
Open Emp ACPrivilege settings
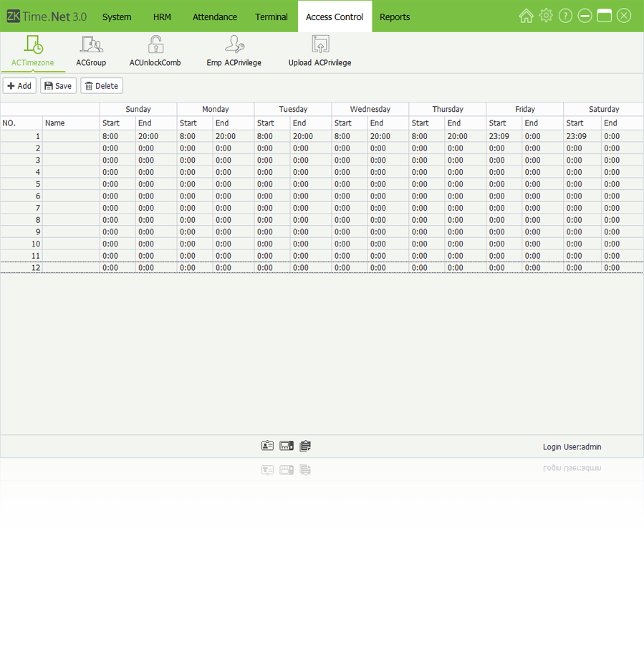pyautogui.click(x=234, y=52)
